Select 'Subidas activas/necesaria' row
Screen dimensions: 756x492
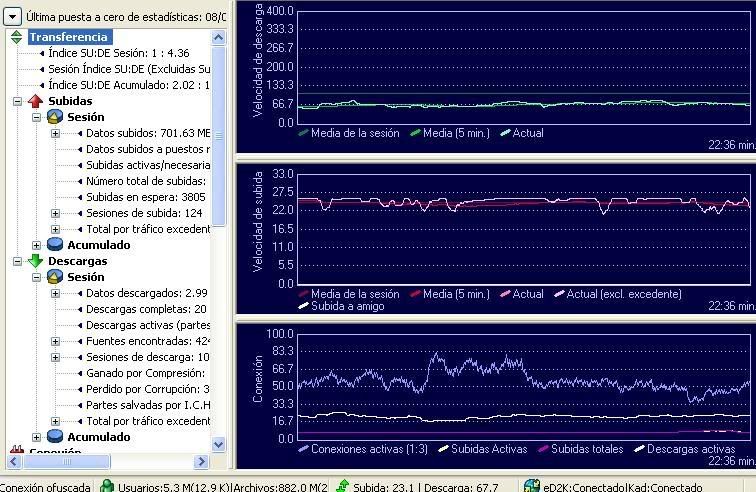pos(148,165)
